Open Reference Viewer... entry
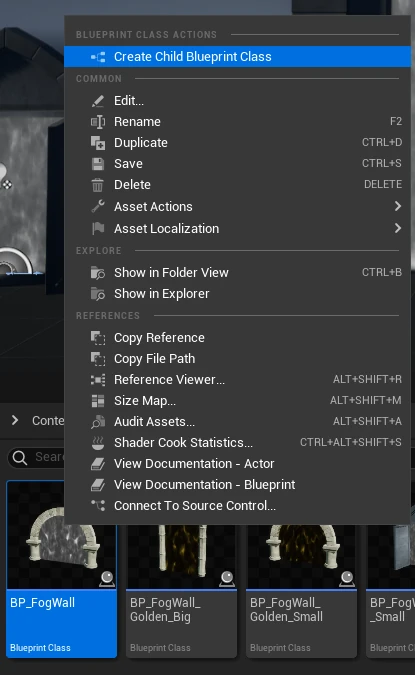Image resolution: width=415 pixels, height=675 pixels. coord(237,380)
